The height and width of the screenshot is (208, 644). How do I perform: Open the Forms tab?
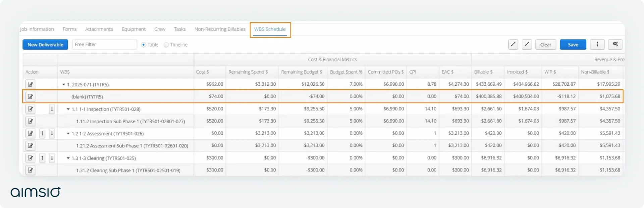click(x=69, y=29)
